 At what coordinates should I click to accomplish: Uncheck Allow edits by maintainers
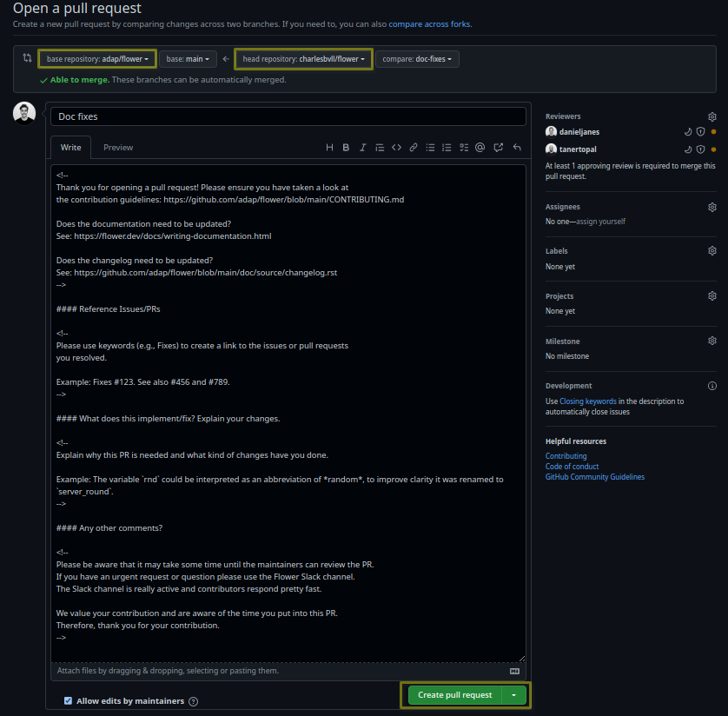(69, 700)
